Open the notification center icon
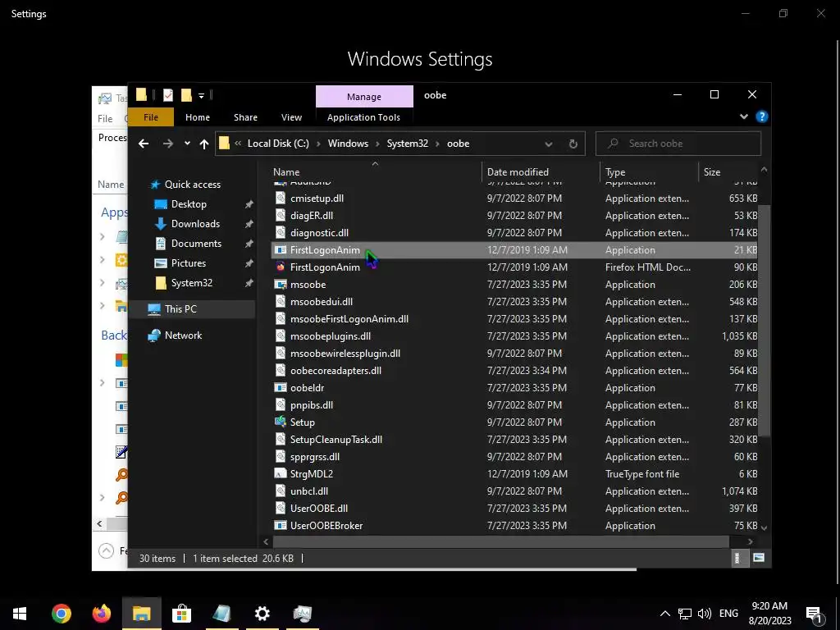Viewport: 840px width, 630px height. click(815, 614)
